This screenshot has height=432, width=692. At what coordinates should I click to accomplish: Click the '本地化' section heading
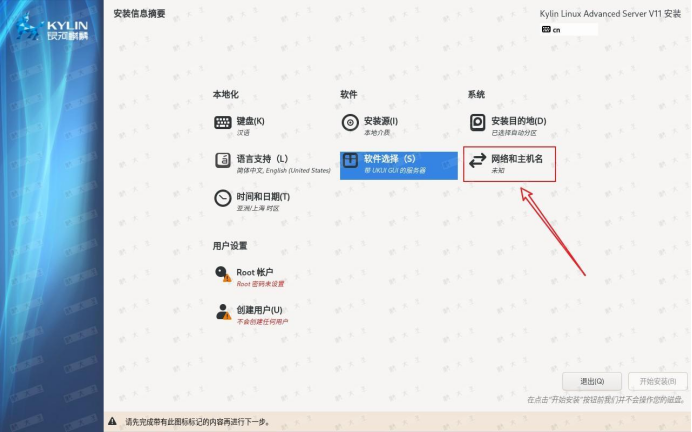point(226,94)
